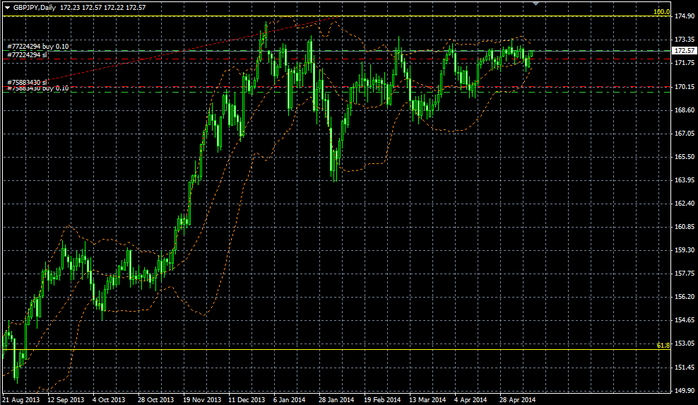Click the 28 Oct 2013 date label
Viewport: 698px width, 405px height.
pyautogui.click(x=155, y=400)
